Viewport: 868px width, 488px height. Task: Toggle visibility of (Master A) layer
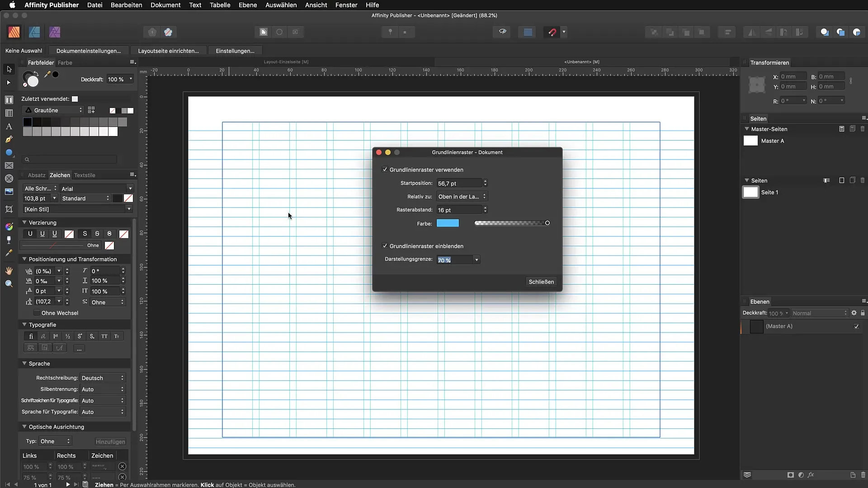tap(856, 326)
